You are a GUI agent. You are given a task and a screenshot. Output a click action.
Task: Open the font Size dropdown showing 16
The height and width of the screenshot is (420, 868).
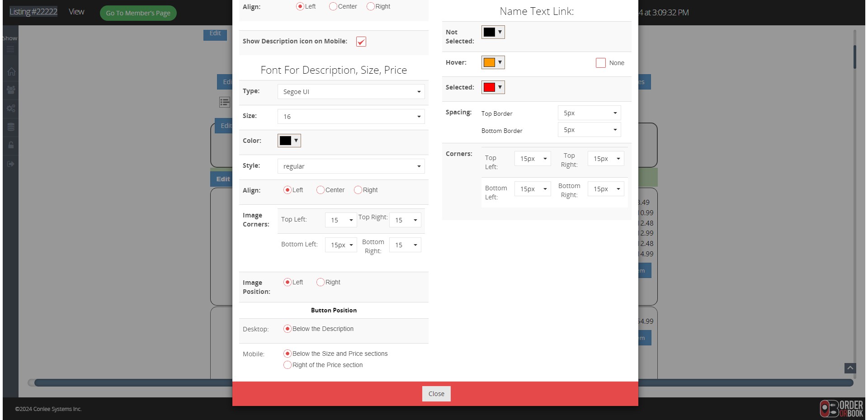click(351, 116)
